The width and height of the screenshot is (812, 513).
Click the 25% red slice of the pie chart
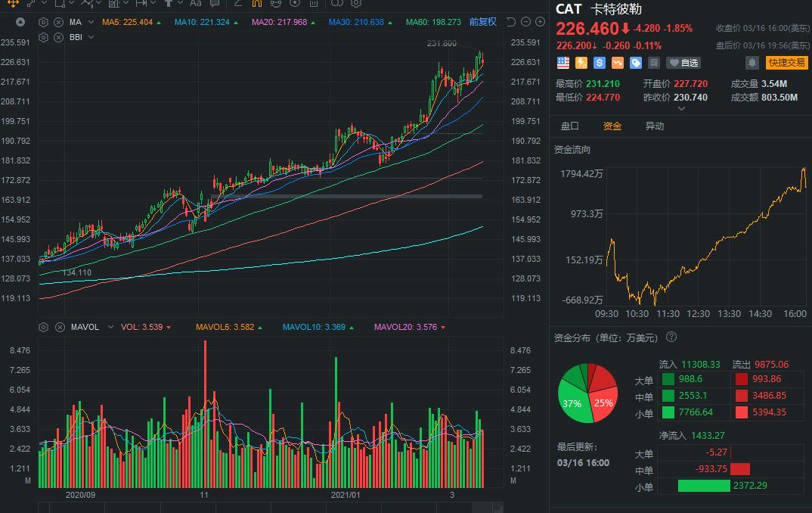pyautogui.click(x=603, y=402)
